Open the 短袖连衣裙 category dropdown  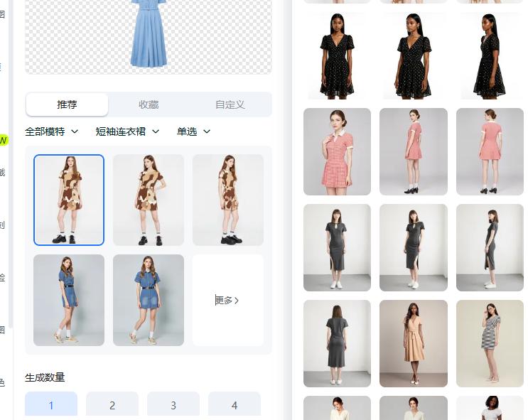pos(127,131)
